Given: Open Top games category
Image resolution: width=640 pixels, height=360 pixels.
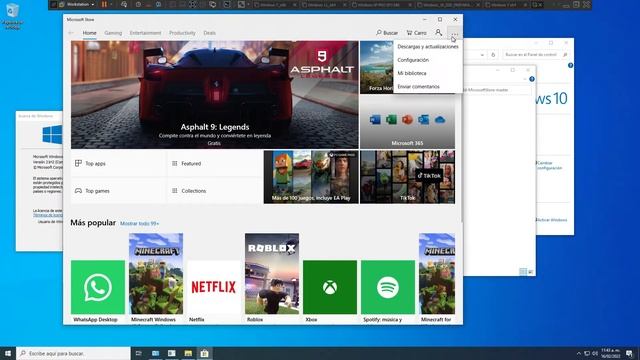Looking at the screenshot, I should [118, 191].
